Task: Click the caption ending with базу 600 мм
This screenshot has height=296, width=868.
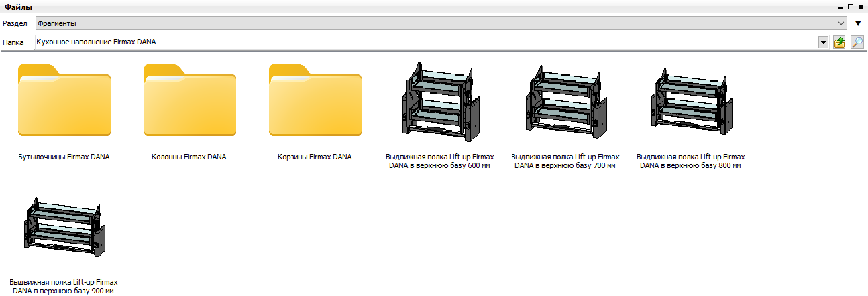Action: click(x=440, y=161)
